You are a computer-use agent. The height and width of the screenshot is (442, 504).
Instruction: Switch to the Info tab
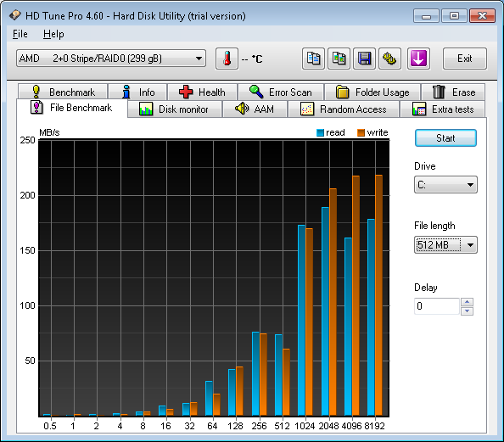click(138, 92)
